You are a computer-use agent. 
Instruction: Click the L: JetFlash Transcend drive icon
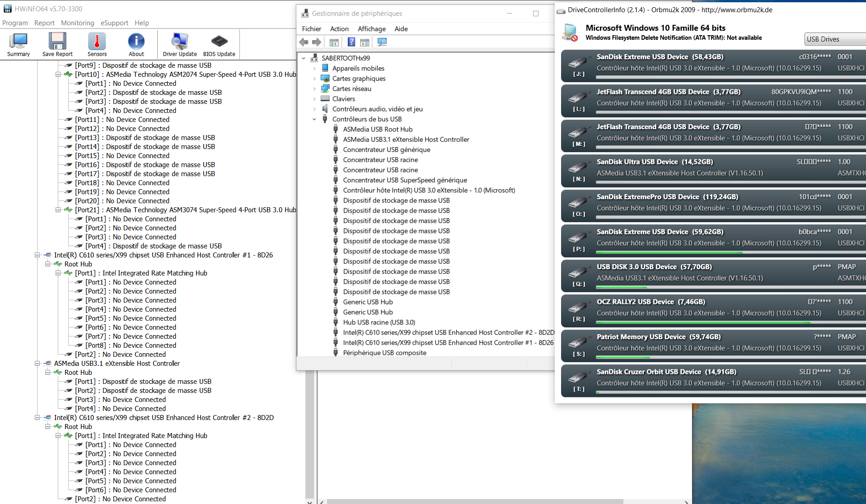pos(579,98)
